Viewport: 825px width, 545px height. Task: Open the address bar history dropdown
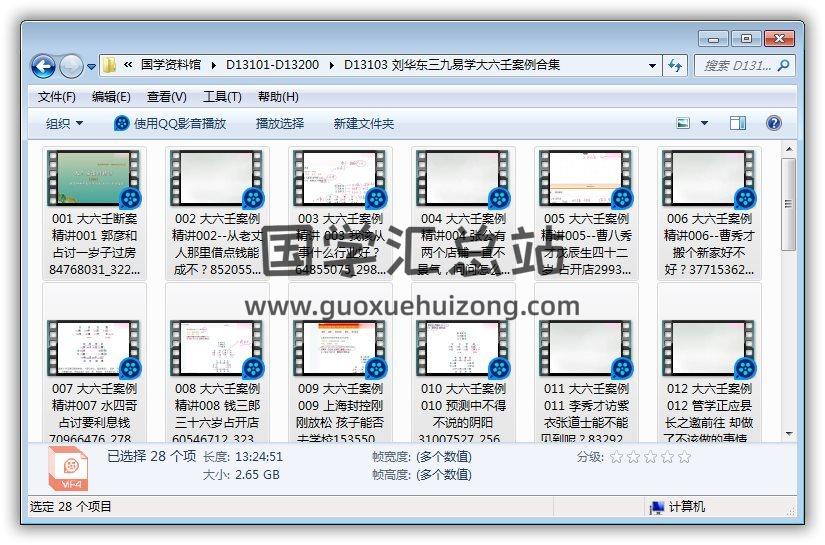652,66
